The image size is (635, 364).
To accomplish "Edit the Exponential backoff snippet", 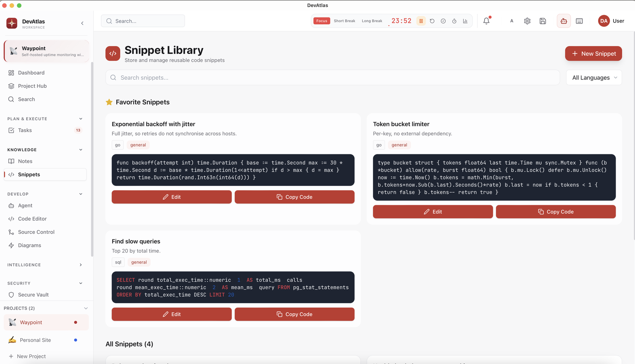I will coord(171,197).
